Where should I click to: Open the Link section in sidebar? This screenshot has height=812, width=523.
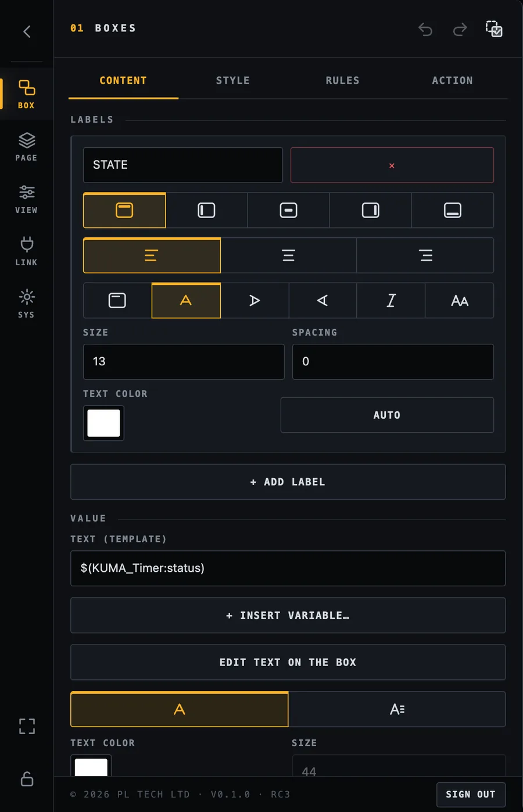26,251
